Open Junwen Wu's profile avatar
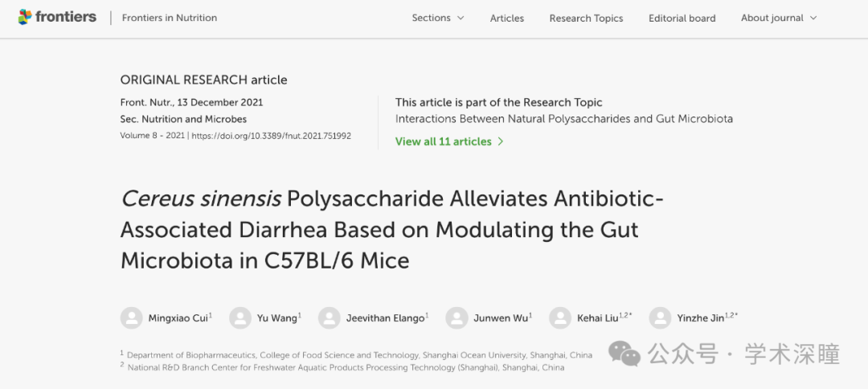The height and width of the screenshot is (389, 868). click(457, 318)
